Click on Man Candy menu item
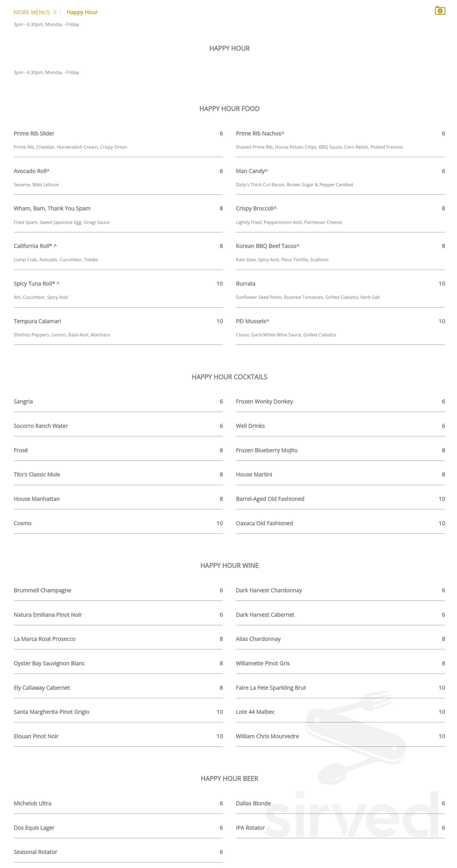This screenshot has width=457, height=868. tap(252, 171)
